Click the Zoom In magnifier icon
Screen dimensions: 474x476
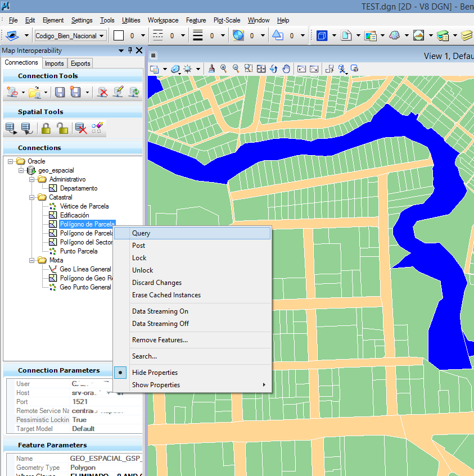coord(224,69)
